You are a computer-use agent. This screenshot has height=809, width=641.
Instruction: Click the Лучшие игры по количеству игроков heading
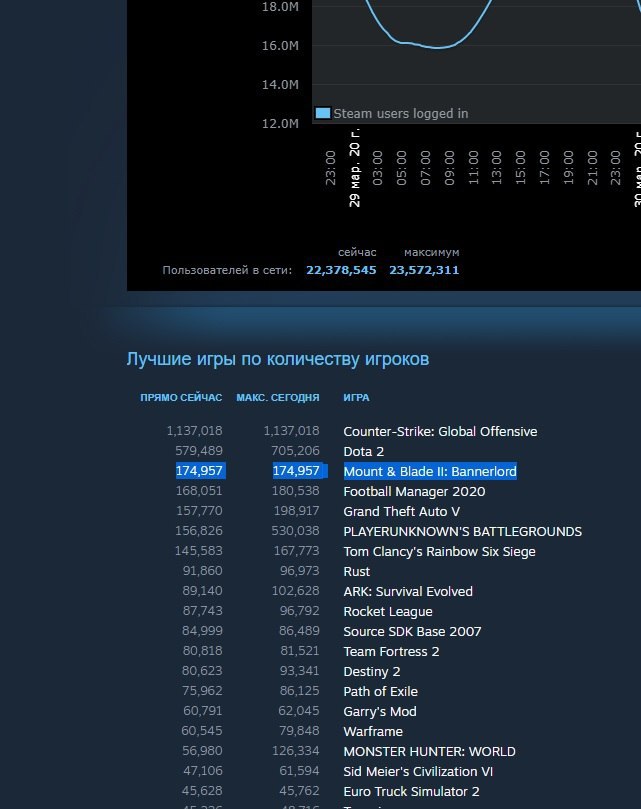(278, 359)
